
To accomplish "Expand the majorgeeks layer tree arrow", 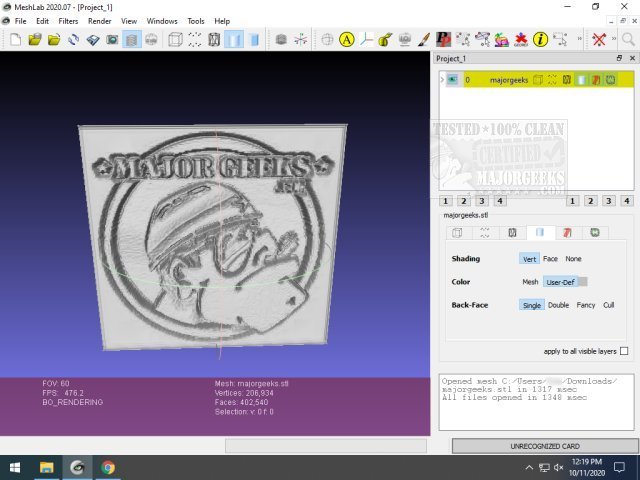I will 442,80.
